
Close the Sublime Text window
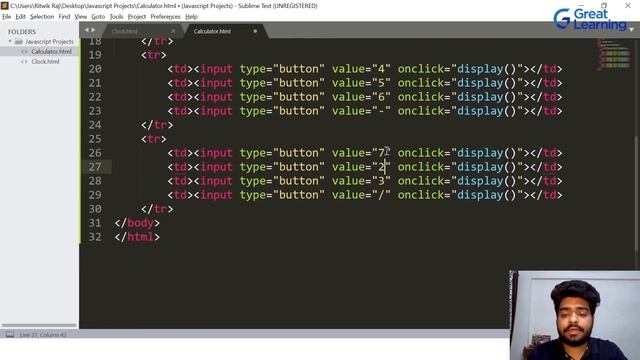click(628, 5)
